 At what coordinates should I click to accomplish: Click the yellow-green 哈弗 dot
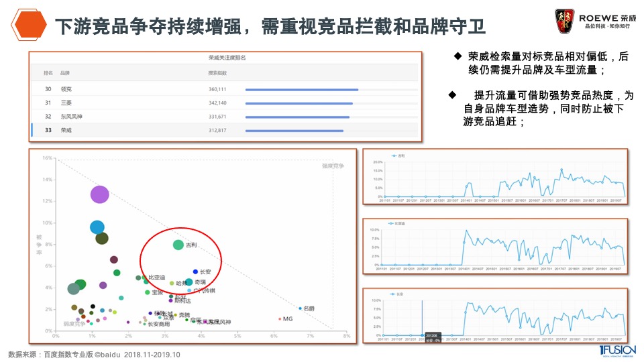pos(172,283)
